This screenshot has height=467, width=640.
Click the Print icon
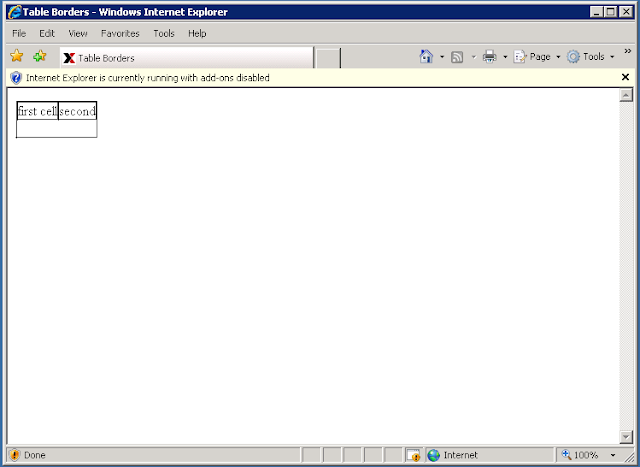pos(489,56)
